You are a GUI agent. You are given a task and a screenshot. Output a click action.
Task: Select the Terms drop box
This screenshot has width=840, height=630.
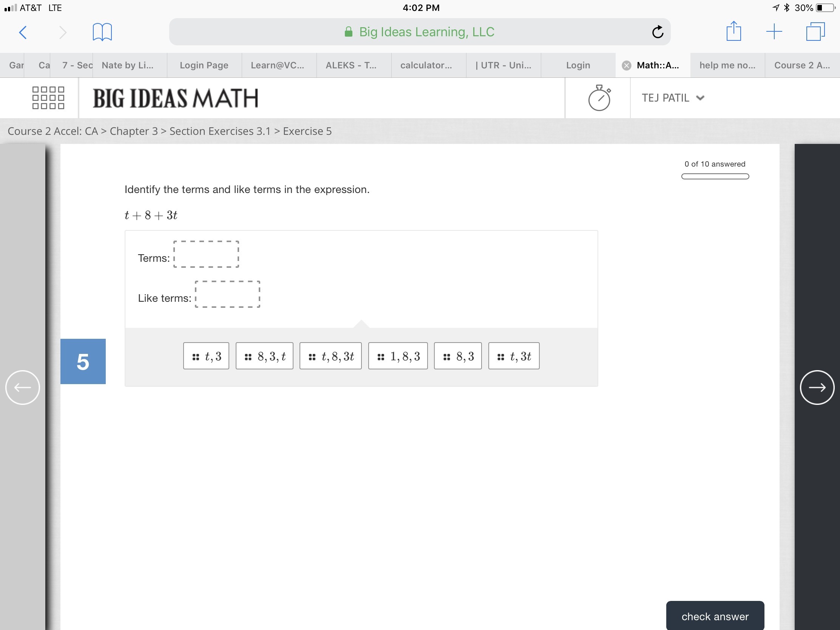[x=206, y=254]
